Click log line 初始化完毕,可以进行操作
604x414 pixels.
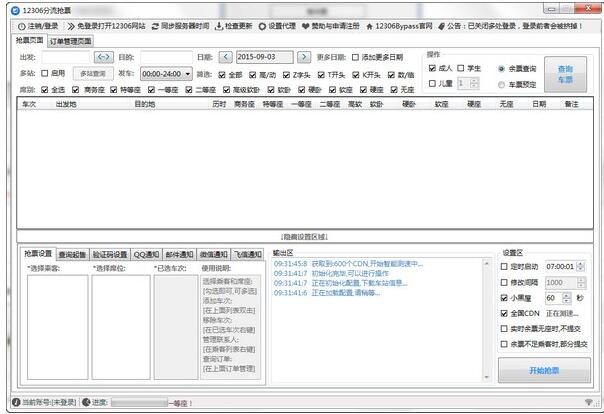point(331,273)
